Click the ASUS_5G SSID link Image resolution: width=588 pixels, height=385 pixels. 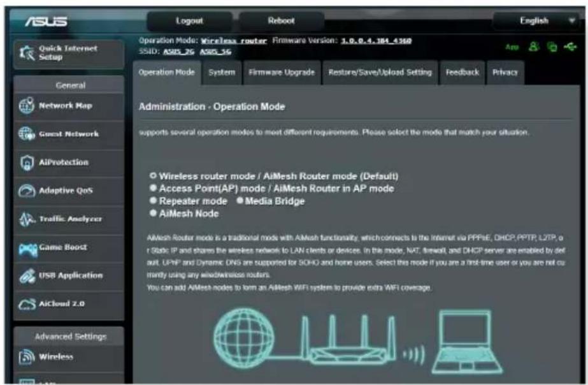(215, 52)
